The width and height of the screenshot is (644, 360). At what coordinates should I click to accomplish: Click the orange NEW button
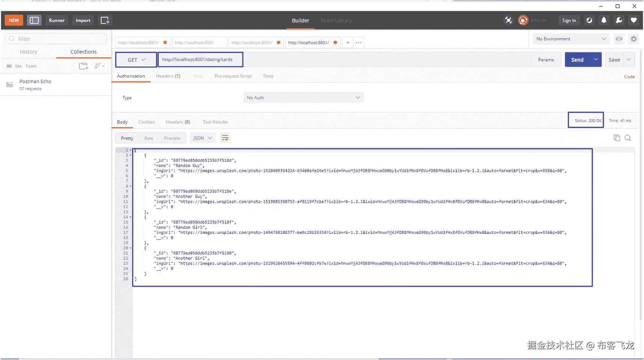click(14, 20)
